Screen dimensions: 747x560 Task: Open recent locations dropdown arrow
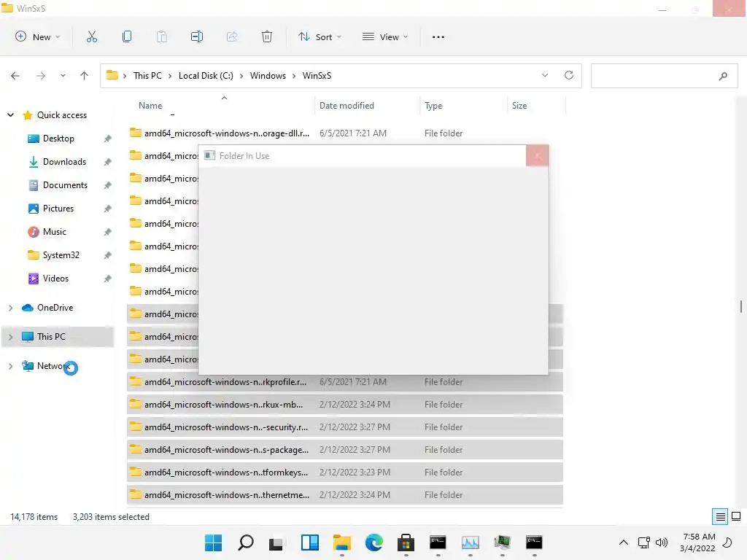tap(63, 76)
